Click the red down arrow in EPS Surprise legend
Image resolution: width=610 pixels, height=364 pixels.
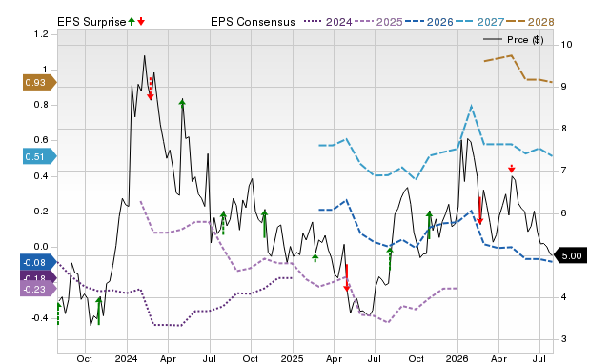tap(141, 21)
